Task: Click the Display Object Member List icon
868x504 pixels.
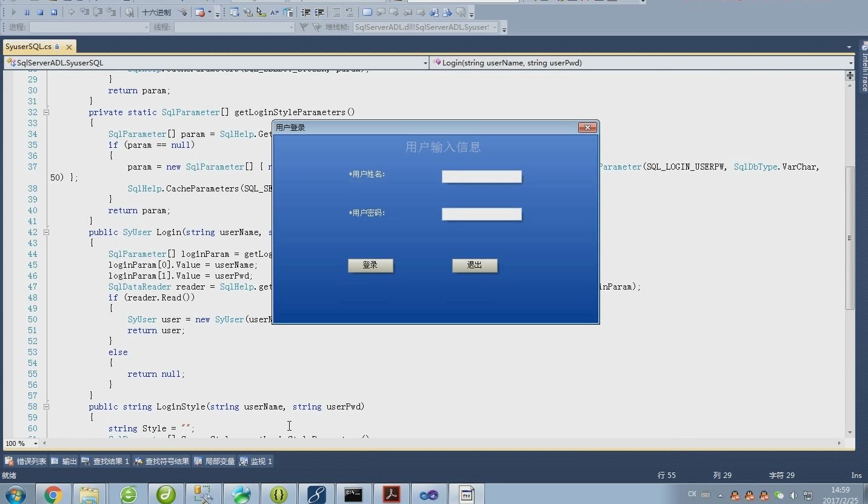Action: (x=234, y=12)
